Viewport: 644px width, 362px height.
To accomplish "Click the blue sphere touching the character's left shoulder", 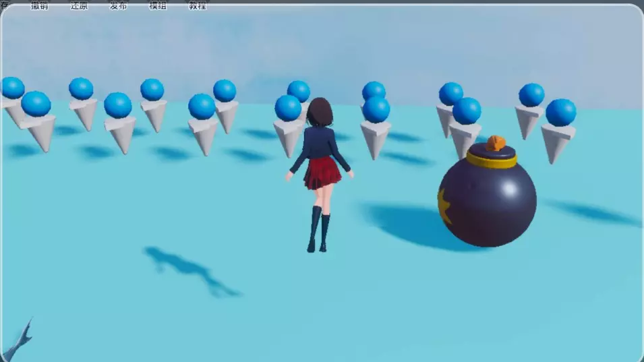I will [288, 108].
